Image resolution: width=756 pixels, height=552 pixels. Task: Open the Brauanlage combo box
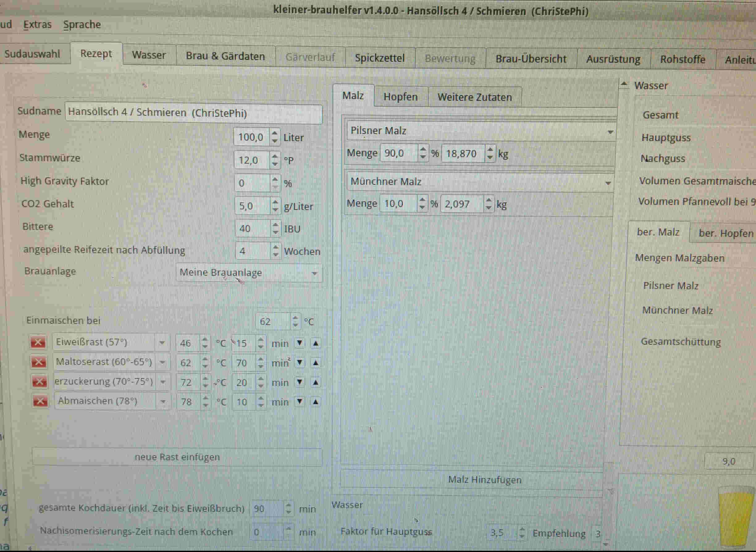tap(249, 273)
